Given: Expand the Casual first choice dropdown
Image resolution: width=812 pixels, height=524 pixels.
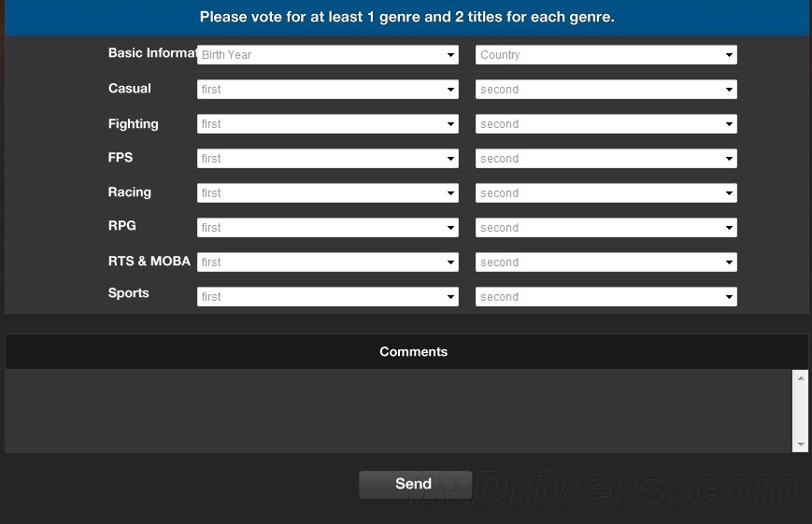Looking at the screenshot, I should 327,90.
